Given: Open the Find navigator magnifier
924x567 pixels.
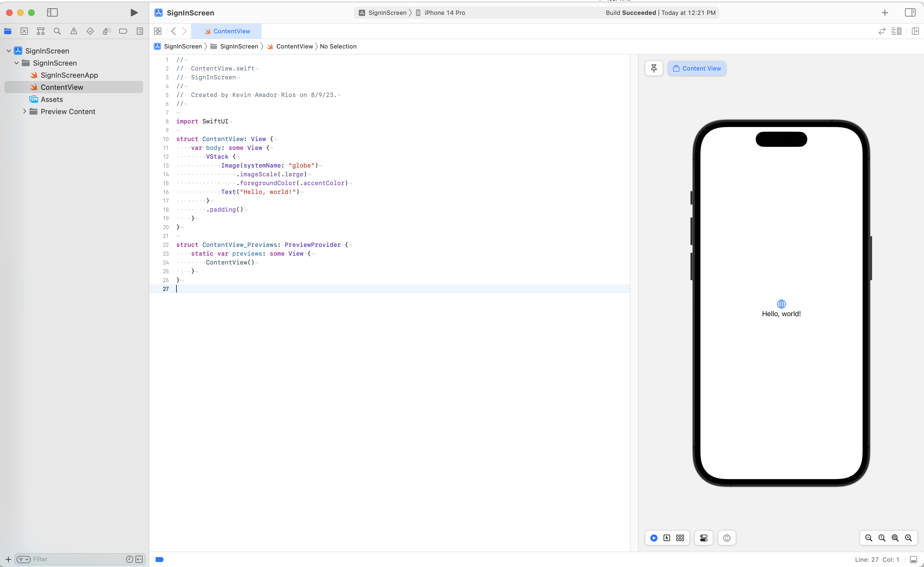Looking at the screenshot, I should (57, 31).
